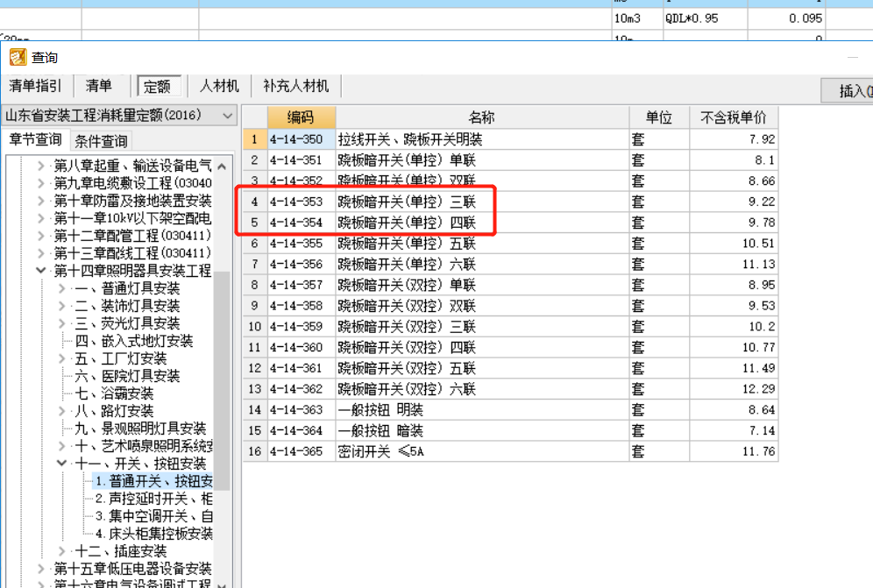Select 九、景观照明灯具安装 tree item

pos(140,429)
